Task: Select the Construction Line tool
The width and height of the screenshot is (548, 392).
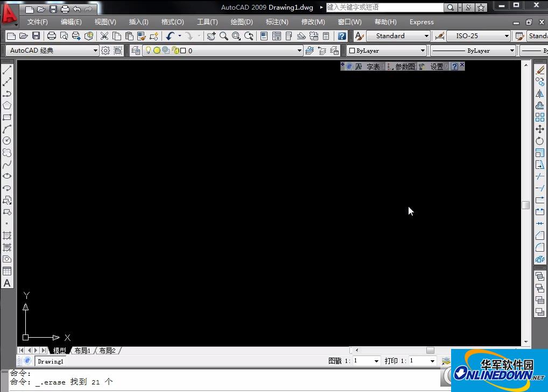Action: pyautogui.click(x=7, y=82)
